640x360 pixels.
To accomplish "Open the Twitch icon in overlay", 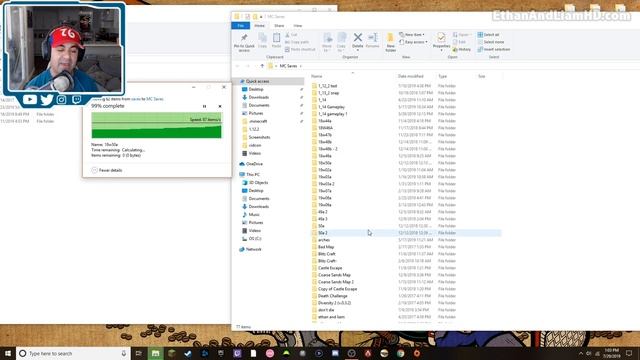I will (x=76, y=99).
